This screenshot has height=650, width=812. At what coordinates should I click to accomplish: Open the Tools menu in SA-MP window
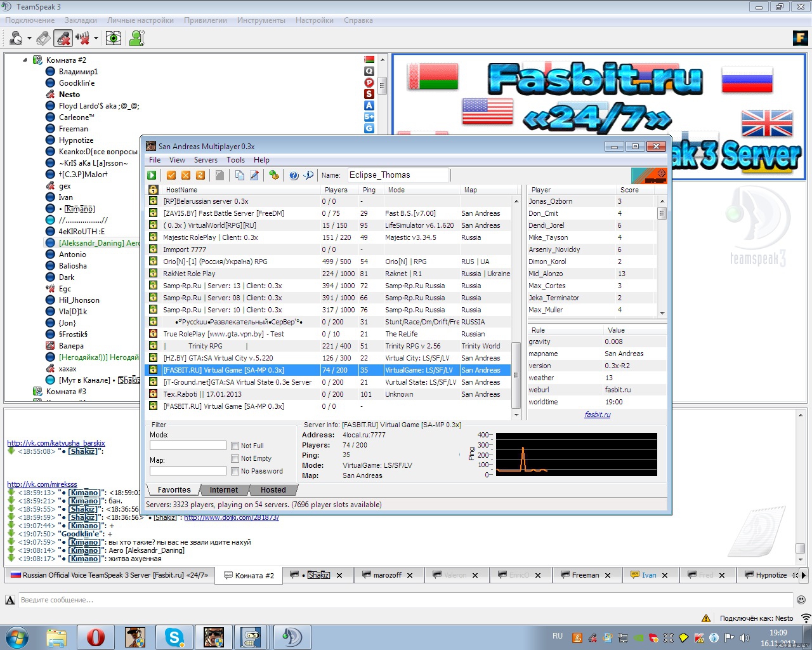[x=235, y=160]
